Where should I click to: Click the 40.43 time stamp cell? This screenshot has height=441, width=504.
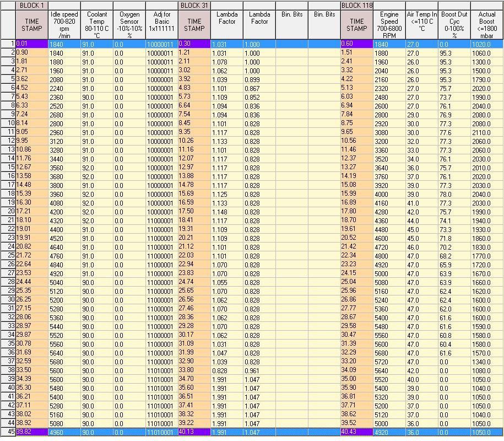click(x=357, y=432)
